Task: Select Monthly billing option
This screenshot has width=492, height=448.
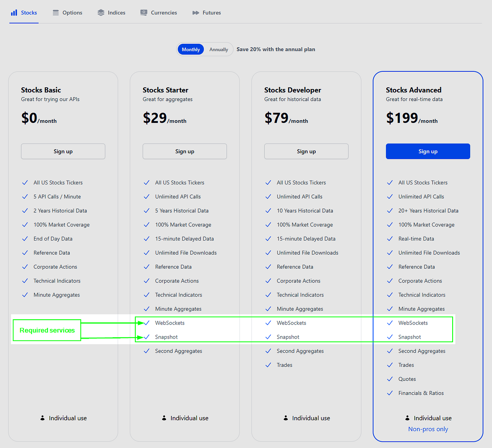Action: click(x=191, y=50)
